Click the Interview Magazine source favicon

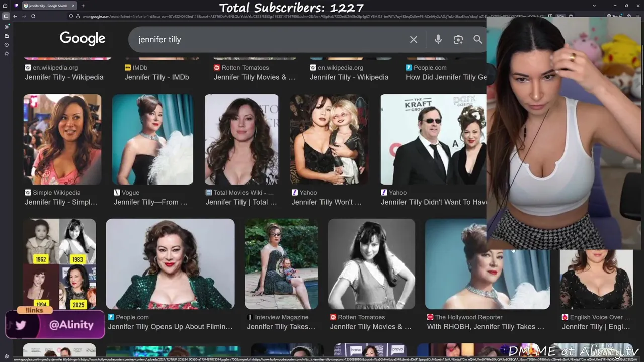[250, 317]
